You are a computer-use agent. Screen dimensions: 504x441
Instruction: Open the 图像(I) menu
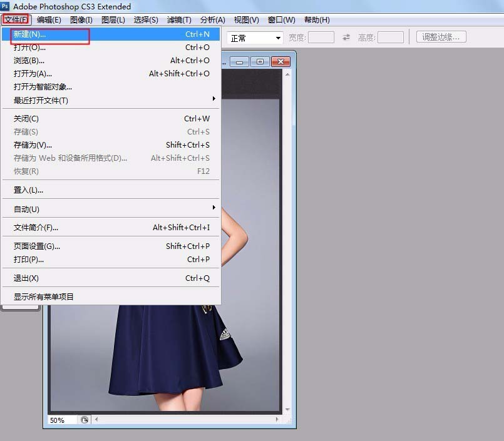[x=81, y=20]
